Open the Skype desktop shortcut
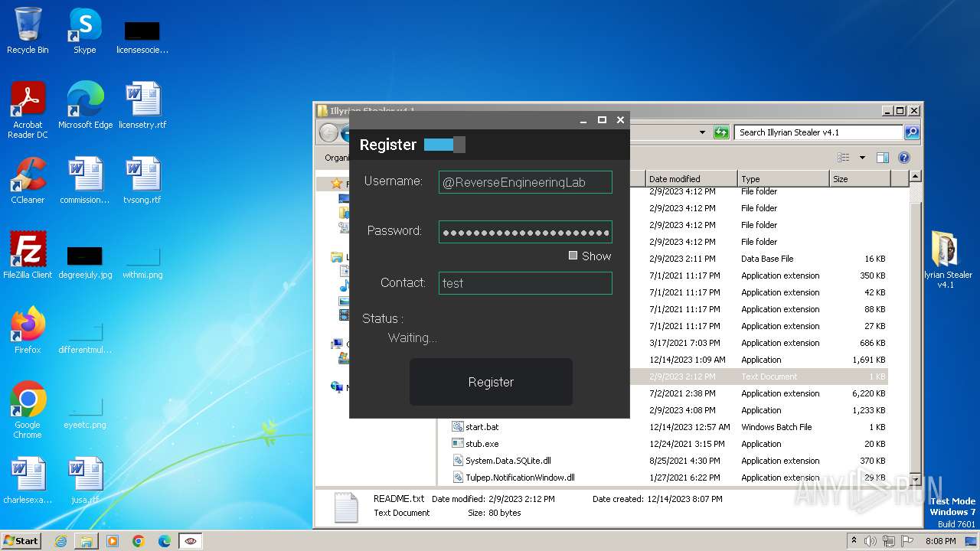980x551 pixels. point(84,31)
